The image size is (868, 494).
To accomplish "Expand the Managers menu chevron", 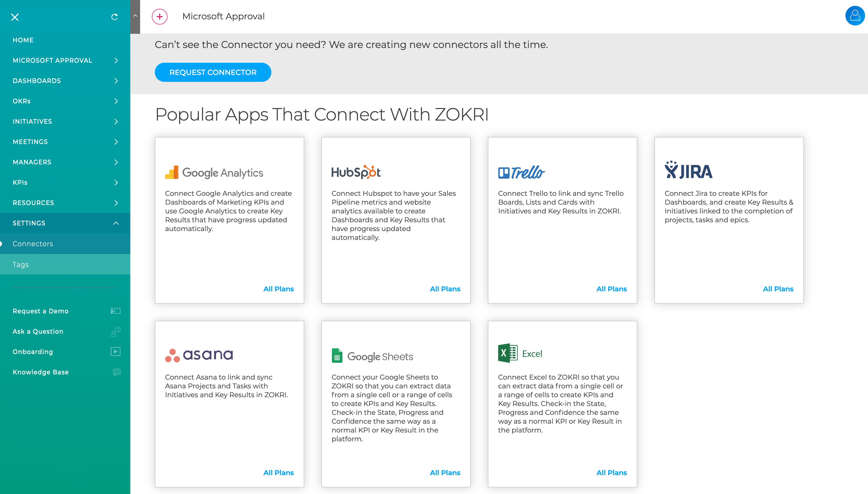I will [x=116, y=162].
